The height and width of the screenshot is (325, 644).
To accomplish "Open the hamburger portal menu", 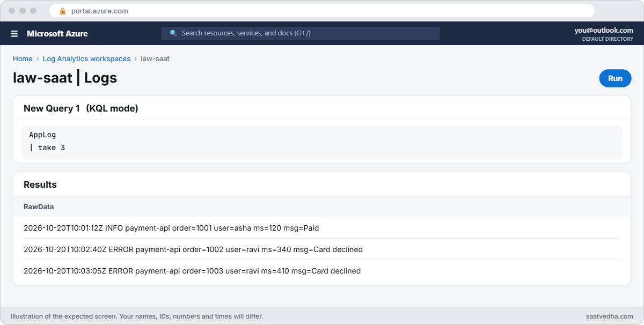I will [14, 34].
